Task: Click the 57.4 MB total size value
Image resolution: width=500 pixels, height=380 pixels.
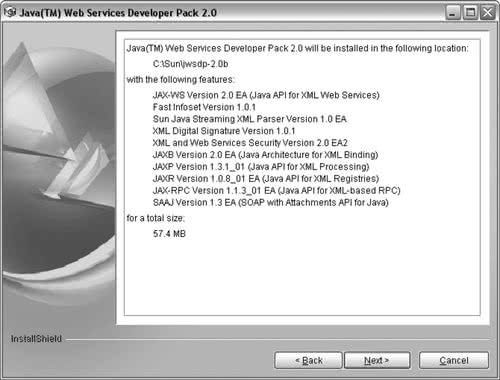Action: point(169,234)
